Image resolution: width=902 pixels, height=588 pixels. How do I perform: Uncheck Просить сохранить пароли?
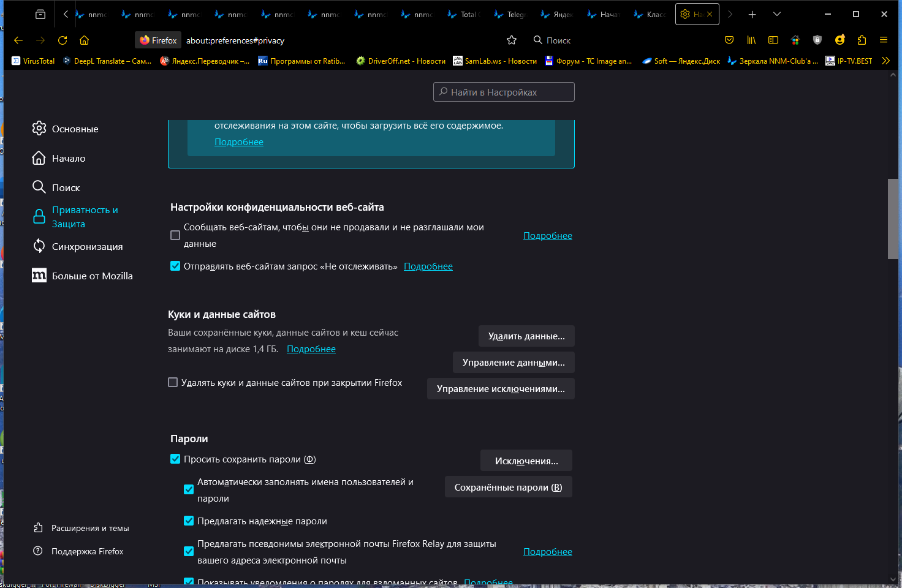click(175, 459)
